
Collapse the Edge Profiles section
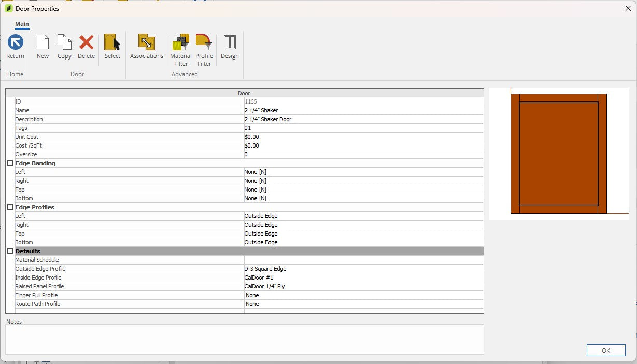coord(10,207)
